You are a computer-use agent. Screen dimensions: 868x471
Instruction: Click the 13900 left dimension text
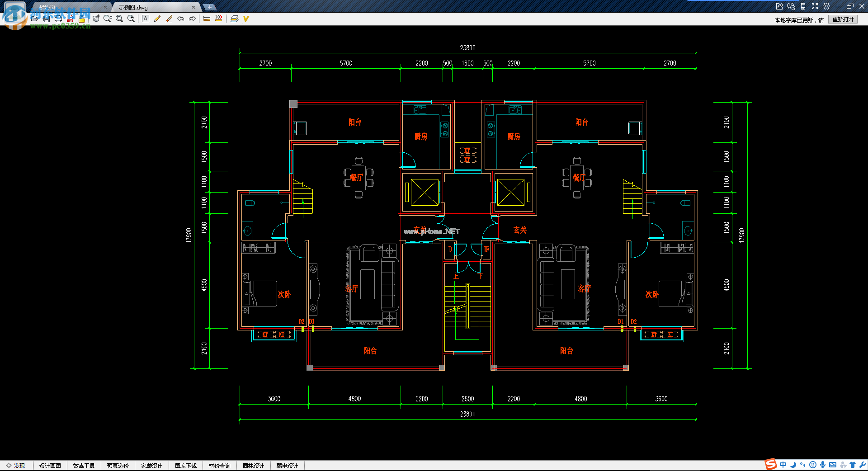[189, 235]
